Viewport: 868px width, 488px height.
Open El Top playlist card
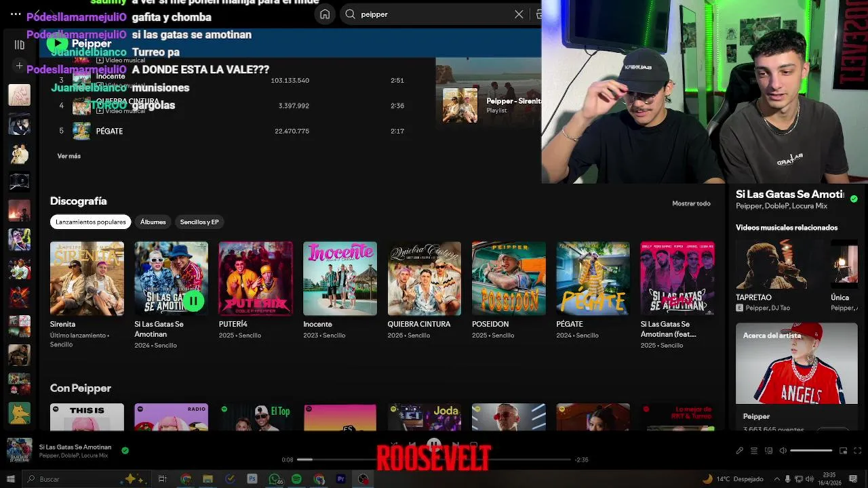(x=256, y=418)
